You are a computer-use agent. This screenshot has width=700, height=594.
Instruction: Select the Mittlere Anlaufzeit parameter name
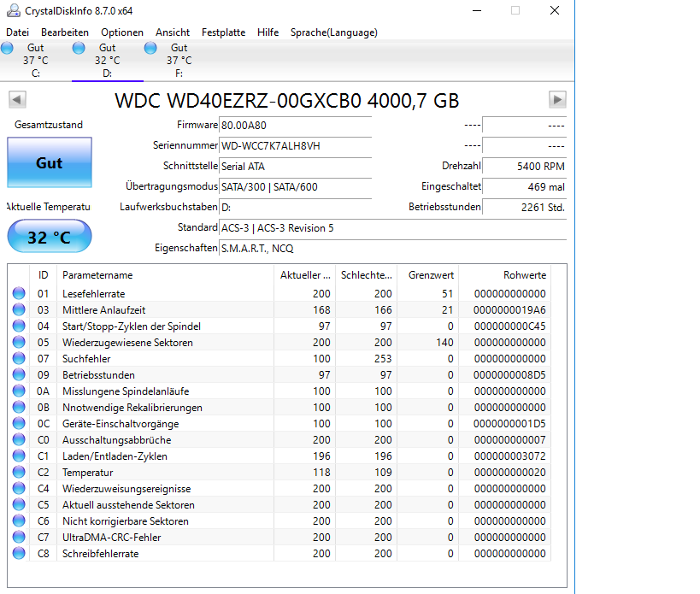pyautogui.click(x=104, y=309)
